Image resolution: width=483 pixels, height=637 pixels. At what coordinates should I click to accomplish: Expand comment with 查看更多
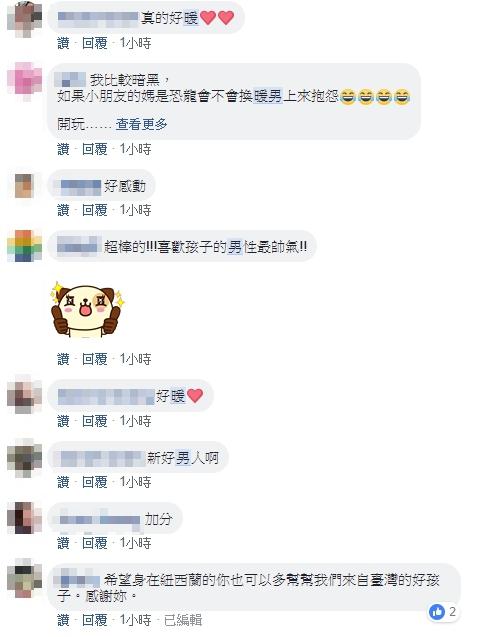tap(141, 124)
